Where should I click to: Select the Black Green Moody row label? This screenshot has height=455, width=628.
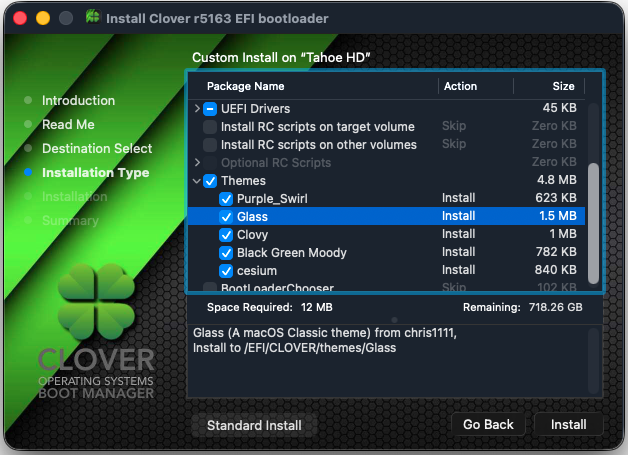click(x=292, y=253)
